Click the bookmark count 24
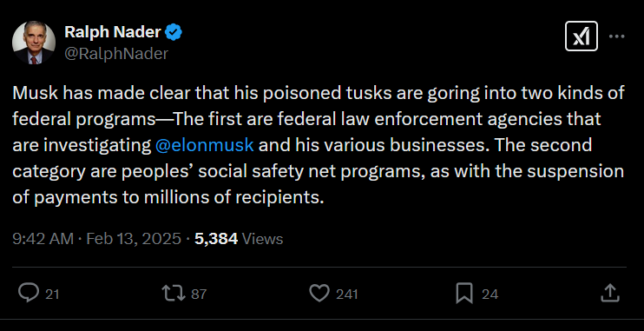644x331 pixels. 490,295
